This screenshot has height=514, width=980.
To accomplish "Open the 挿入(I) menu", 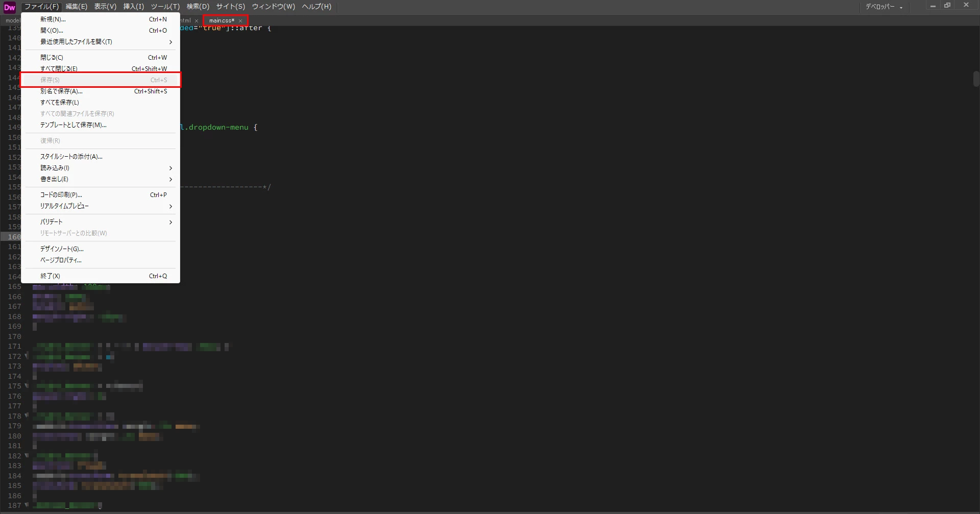I will (134, 7).
